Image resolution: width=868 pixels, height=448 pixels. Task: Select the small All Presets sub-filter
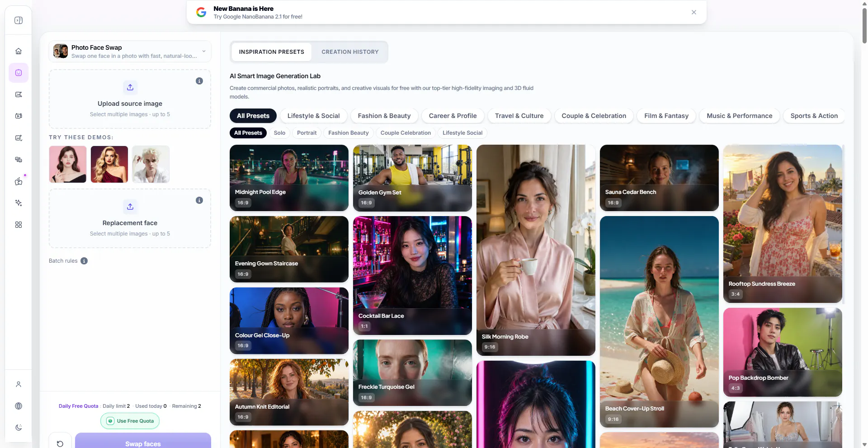point(248,133)
